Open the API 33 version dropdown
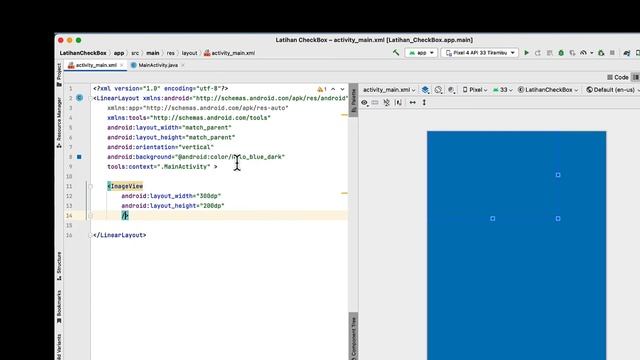Viewport: 640px width, 360px height. (502, 89)
